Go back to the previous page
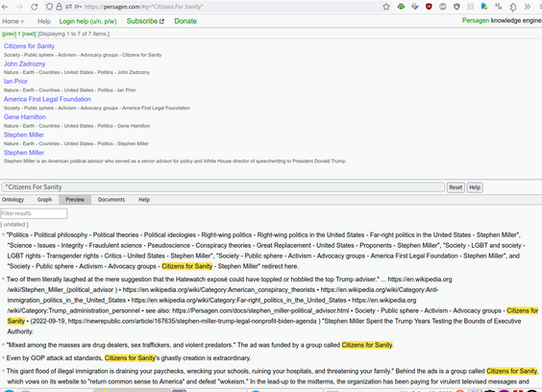Screen dimensions: 542x392 click(5, 7)
